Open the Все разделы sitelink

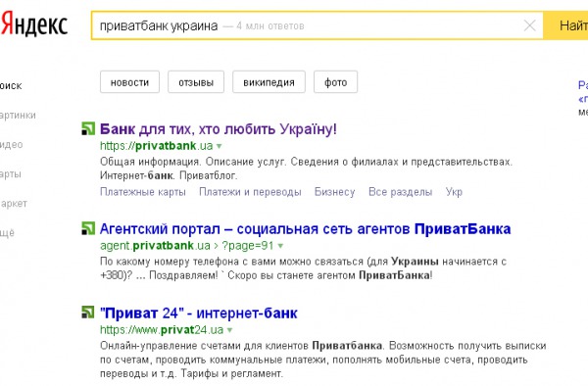(x=400, y=191)
